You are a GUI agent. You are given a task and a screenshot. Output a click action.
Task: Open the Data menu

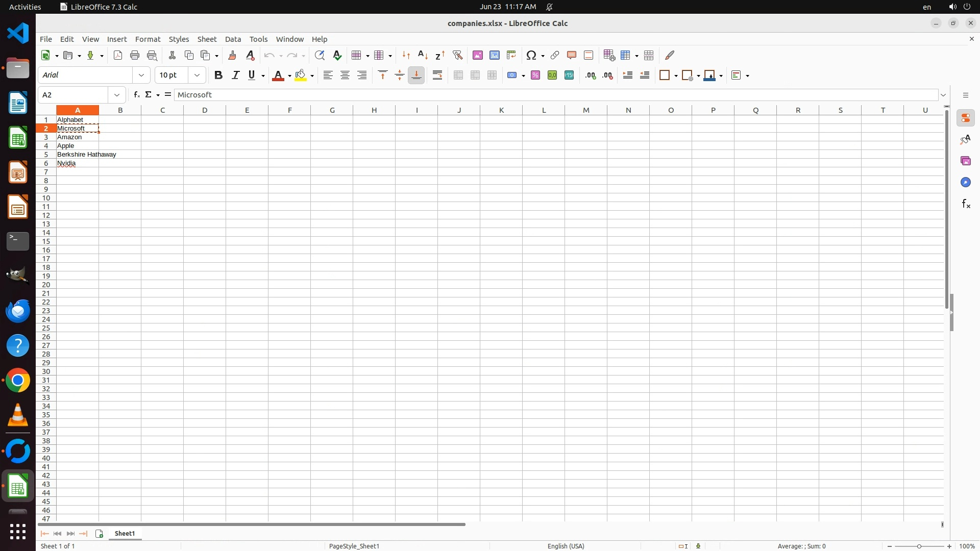233,39
